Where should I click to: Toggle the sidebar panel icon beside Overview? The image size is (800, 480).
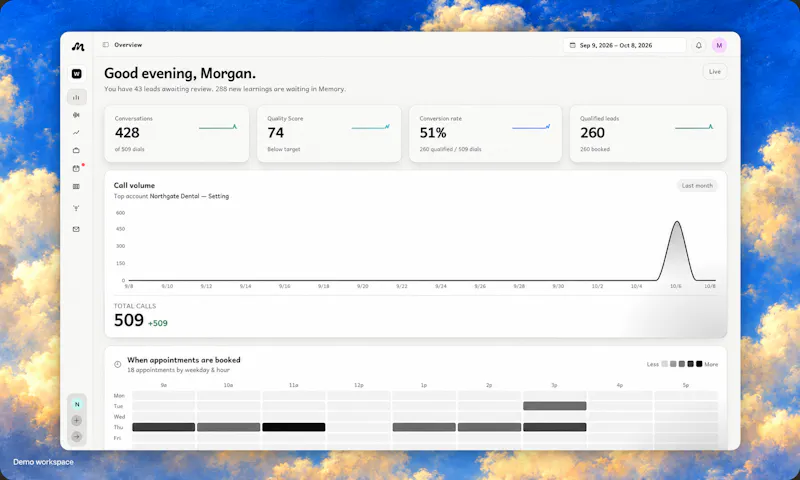tap(106, 45)
